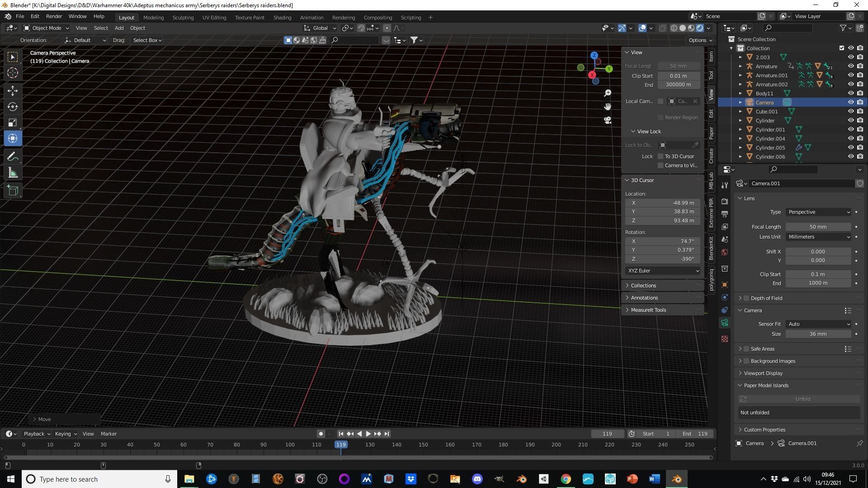868x488 pixels.
Task: Hide Body11 in viewport via eye icon
Action: click(851, 94)
